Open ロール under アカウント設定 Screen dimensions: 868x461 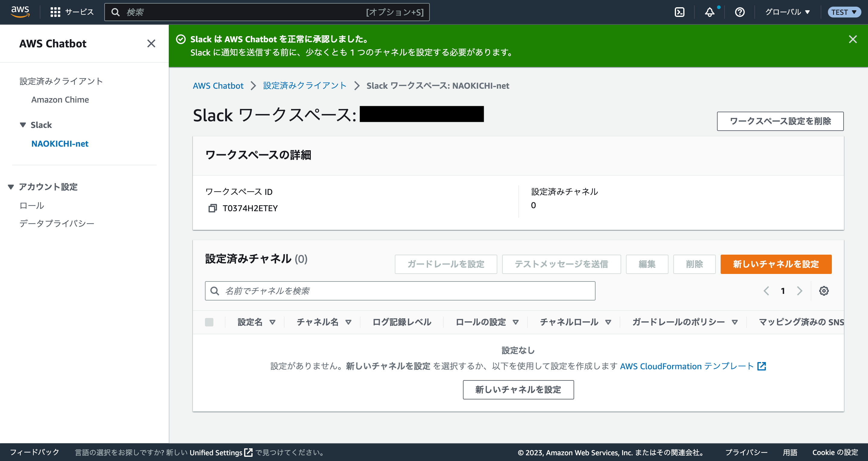[x=31, y=205]
